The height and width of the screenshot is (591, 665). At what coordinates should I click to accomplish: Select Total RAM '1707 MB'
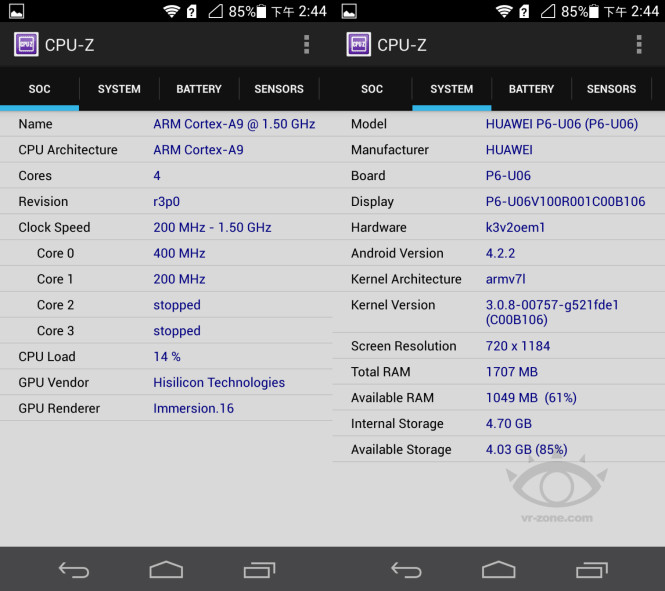click(512, 372)
